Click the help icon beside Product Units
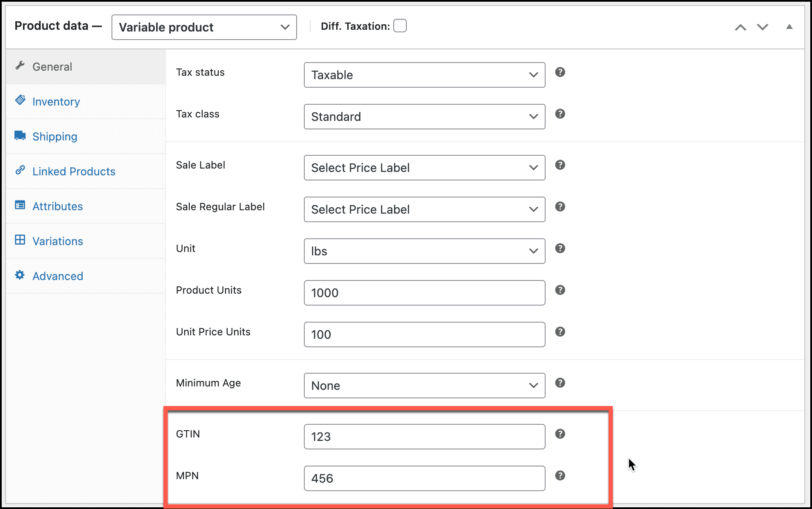Screen dimensions: 812x509 click(x=560, y=290)
